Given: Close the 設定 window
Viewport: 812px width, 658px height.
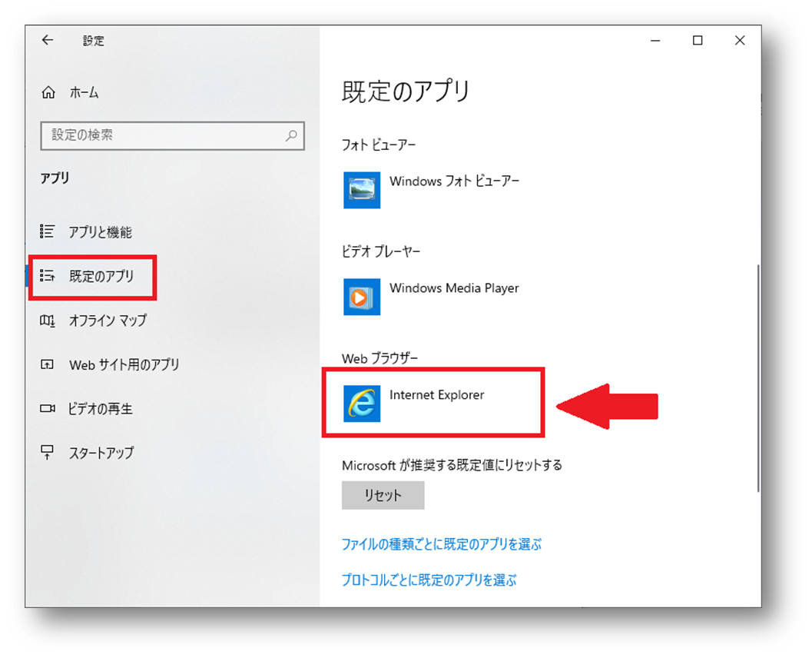Looking at the screenshot, I should 740,41.
